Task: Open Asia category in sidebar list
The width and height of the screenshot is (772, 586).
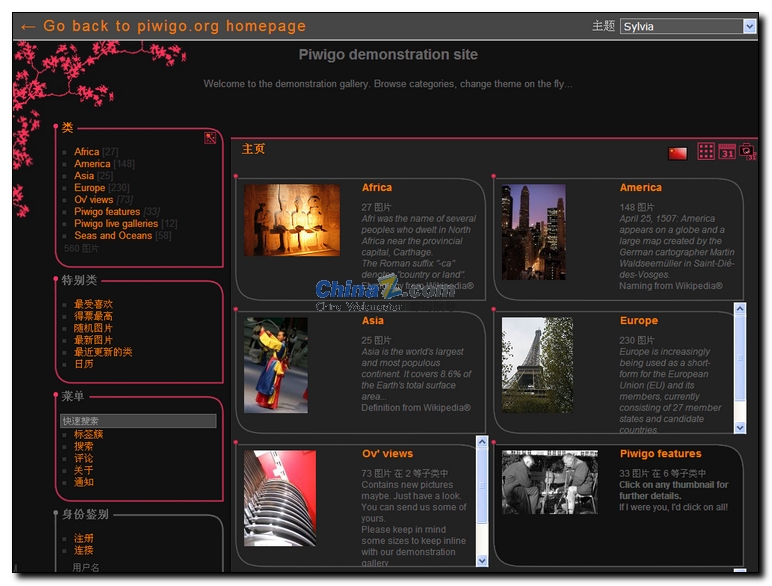Action: pos(84,176)
